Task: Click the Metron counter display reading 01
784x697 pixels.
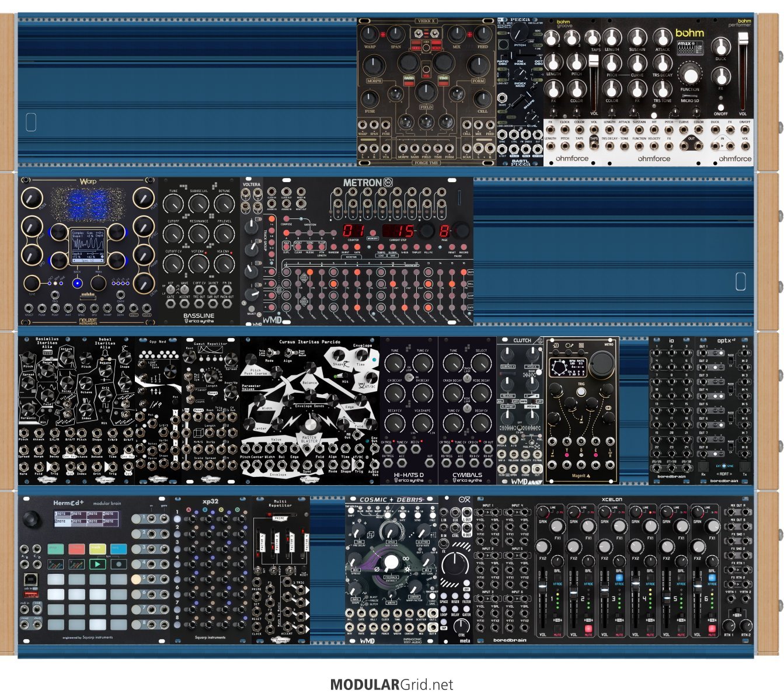Action: 353,229
